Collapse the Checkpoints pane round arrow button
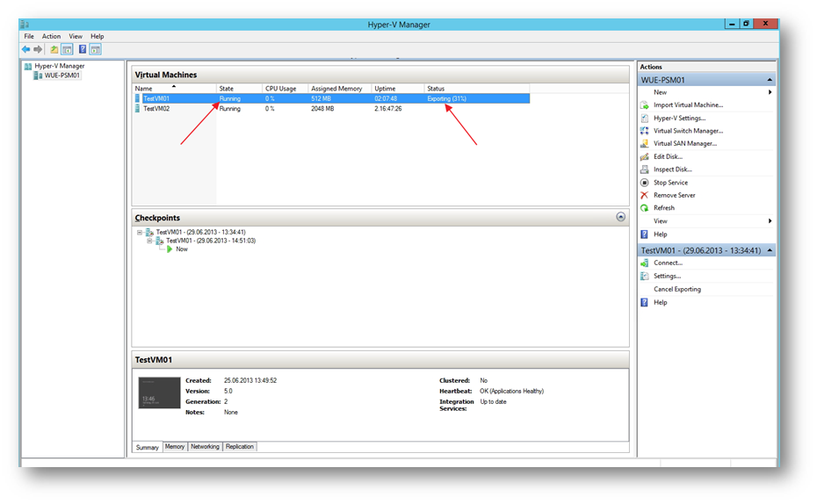This screenshot has width=817, height=504. click(620, 217)
